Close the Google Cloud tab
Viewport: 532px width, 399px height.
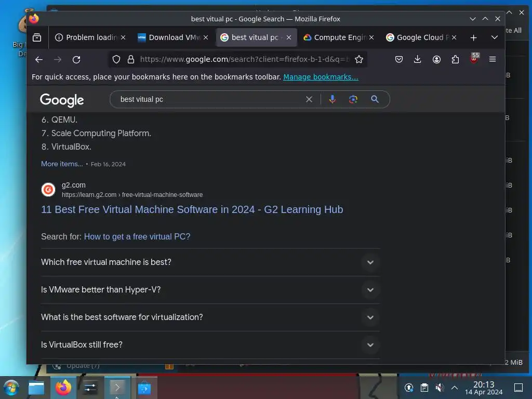tap(454, 37)
